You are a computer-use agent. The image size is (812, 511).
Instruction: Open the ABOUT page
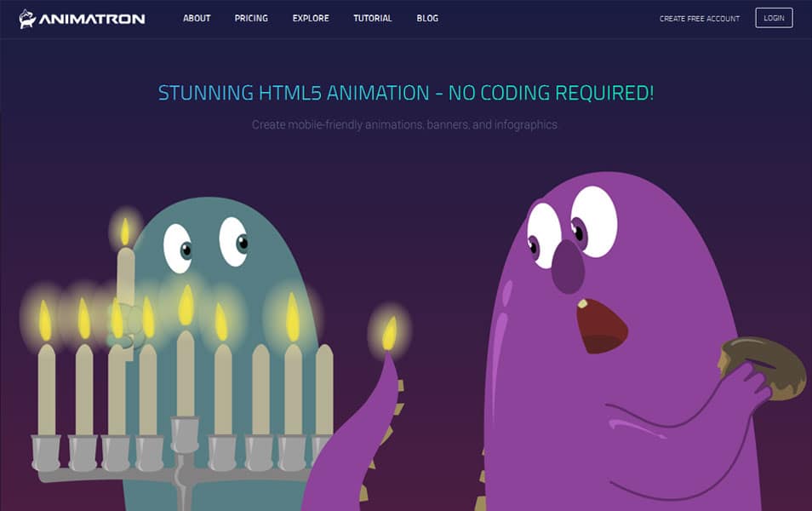(x=197, y=18)
